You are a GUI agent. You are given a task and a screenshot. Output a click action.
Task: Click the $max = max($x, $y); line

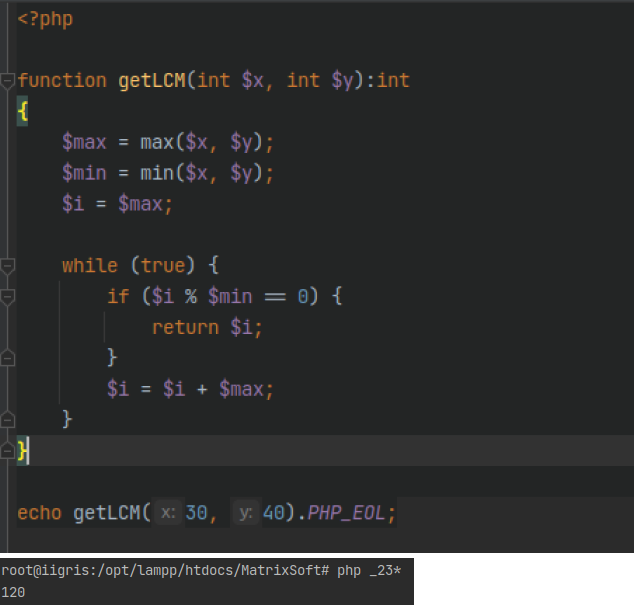(x=168, y=142)
